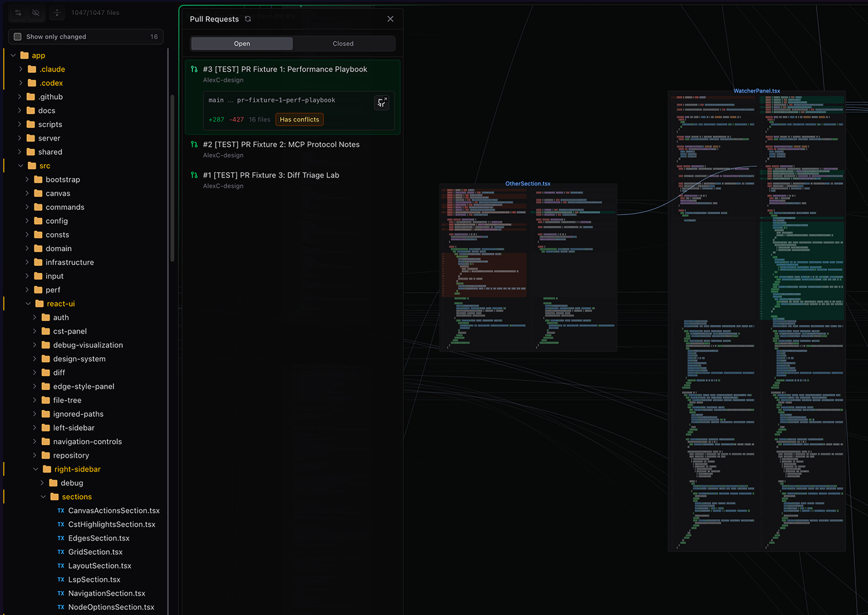Select the left-sidebar folder icon
Screen dimensions: 868x615
coord(46,428)
